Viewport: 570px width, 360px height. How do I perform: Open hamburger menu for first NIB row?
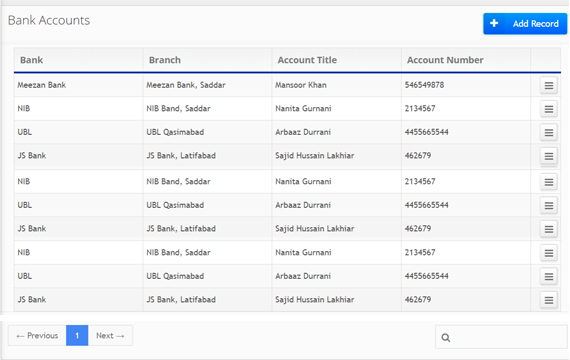tap(549, 109)
